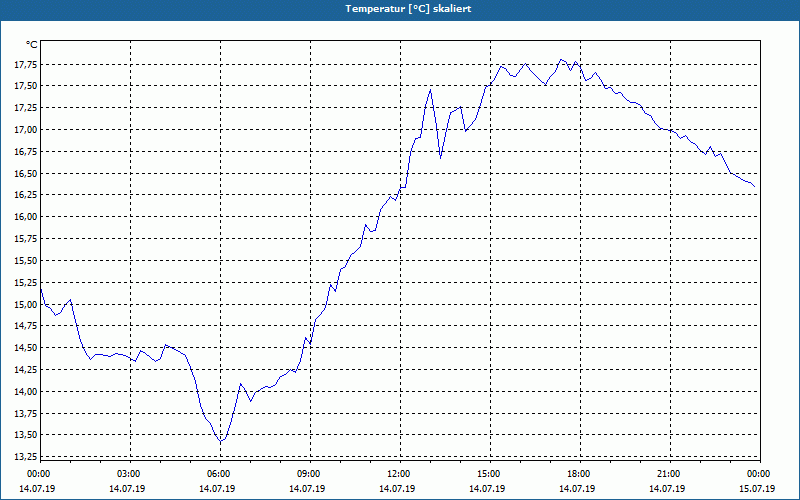The image size is (800, 500).
Task: Click the 16,50 y-axis label
Action: [x=25, y=173]
